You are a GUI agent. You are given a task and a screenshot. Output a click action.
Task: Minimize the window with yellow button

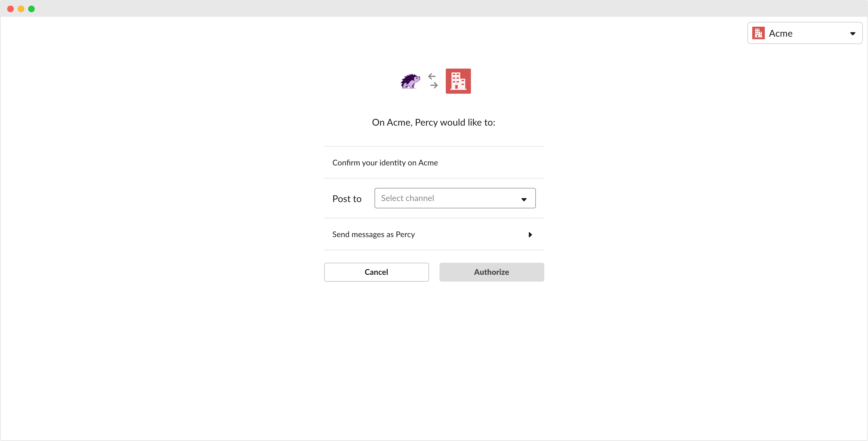point(21,9)
